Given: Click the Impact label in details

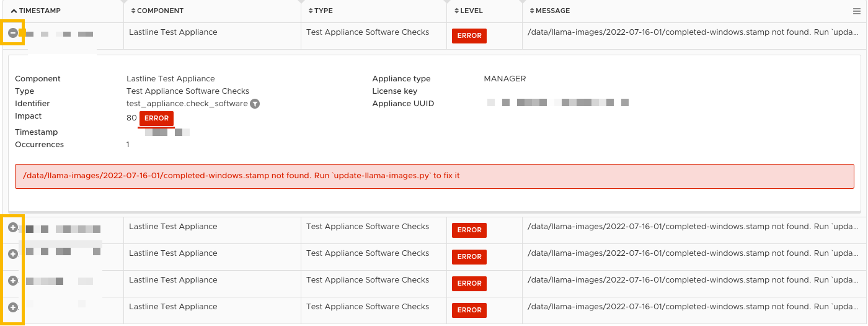Looking at the screenshot, I should tap(29, 116).
